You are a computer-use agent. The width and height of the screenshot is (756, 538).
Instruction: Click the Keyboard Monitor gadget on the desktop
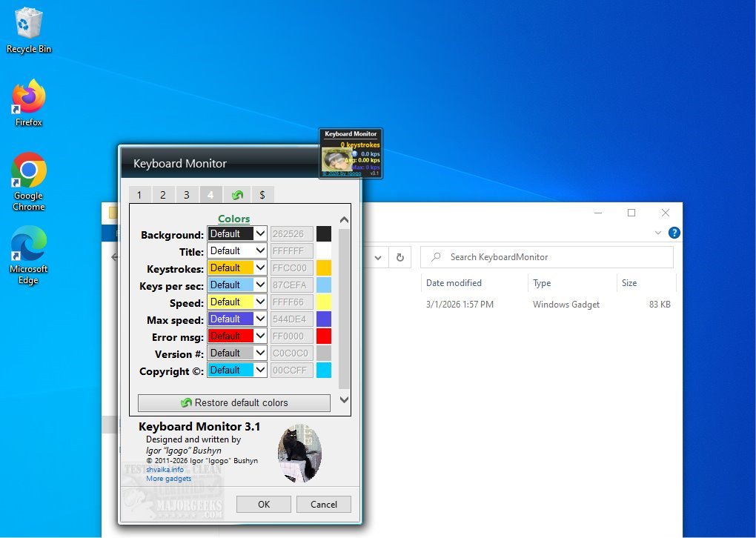coord(351,153)
